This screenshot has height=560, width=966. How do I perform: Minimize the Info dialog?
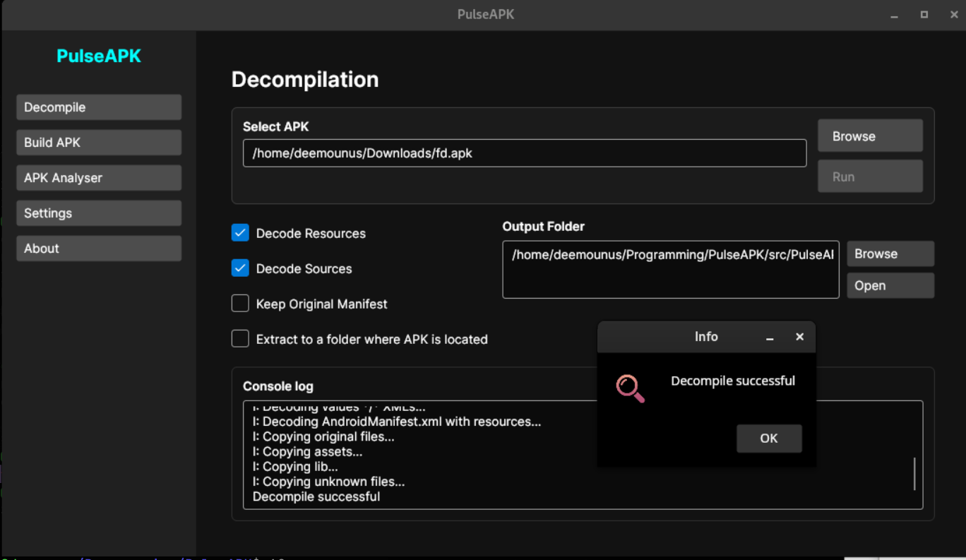770,338
